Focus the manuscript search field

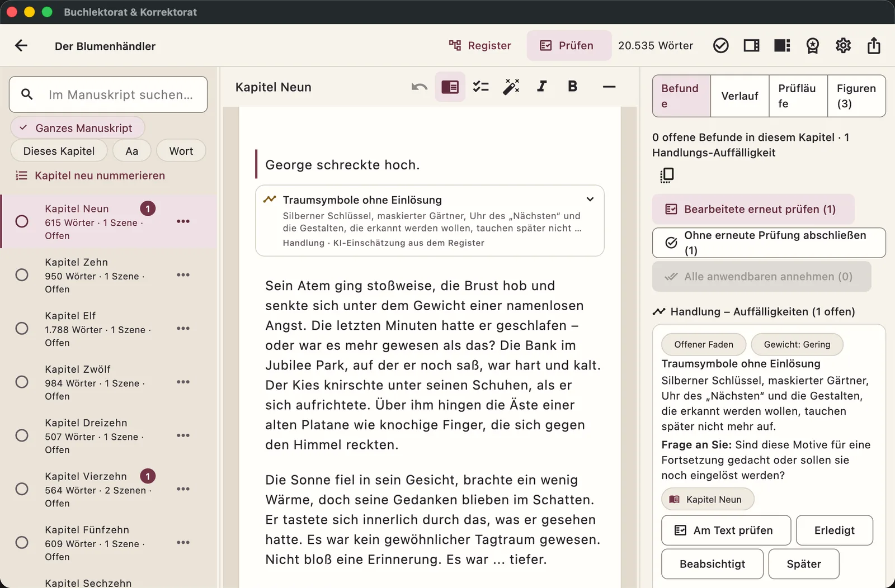pos(109,94)
